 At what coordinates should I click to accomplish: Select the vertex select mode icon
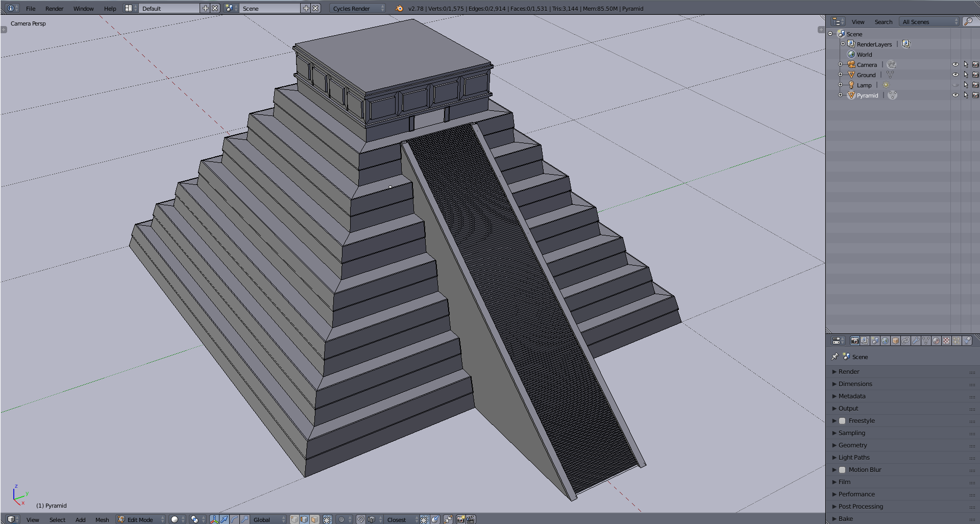pos(295,519)
